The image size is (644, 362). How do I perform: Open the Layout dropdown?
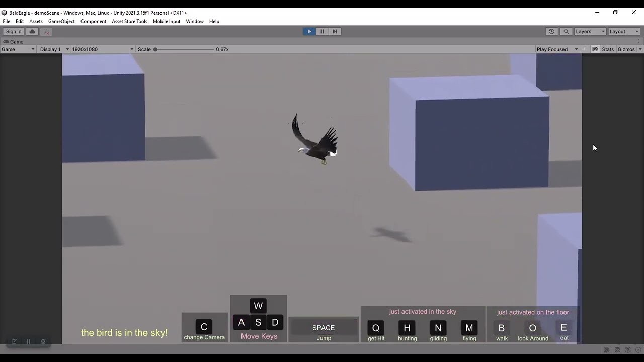pos(624,31)
